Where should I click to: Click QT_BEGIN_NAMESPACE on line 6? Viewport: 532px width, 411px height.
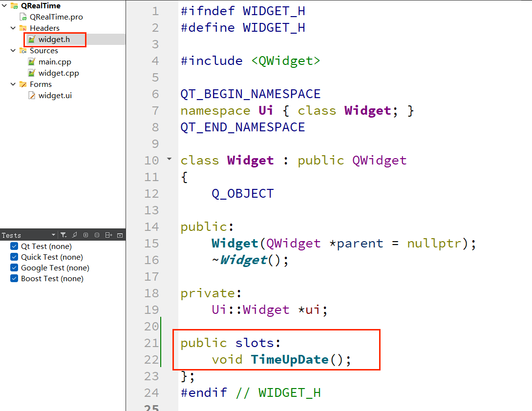pyautogui.click(x=251, y=94)
